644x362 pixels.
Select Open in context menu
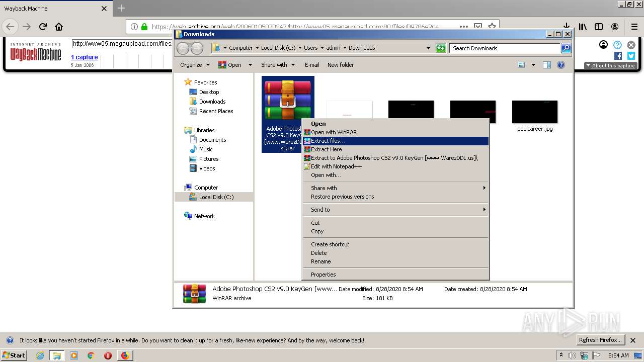coord(395,124)
